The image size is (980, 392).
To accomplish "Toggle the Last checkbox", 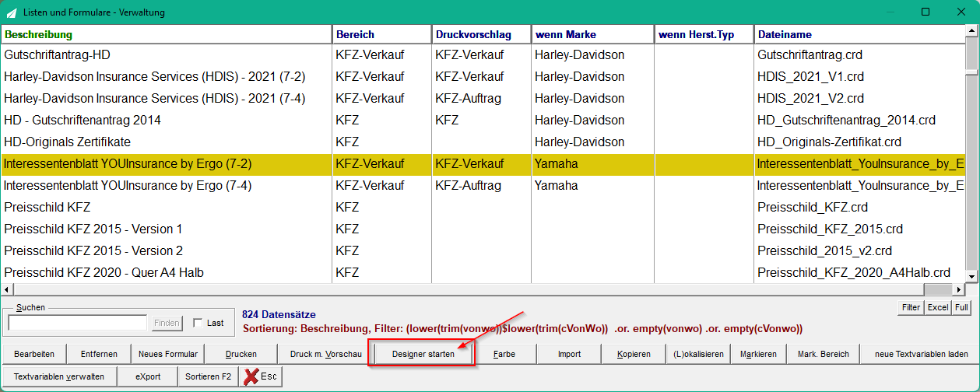I will [198, 323].
